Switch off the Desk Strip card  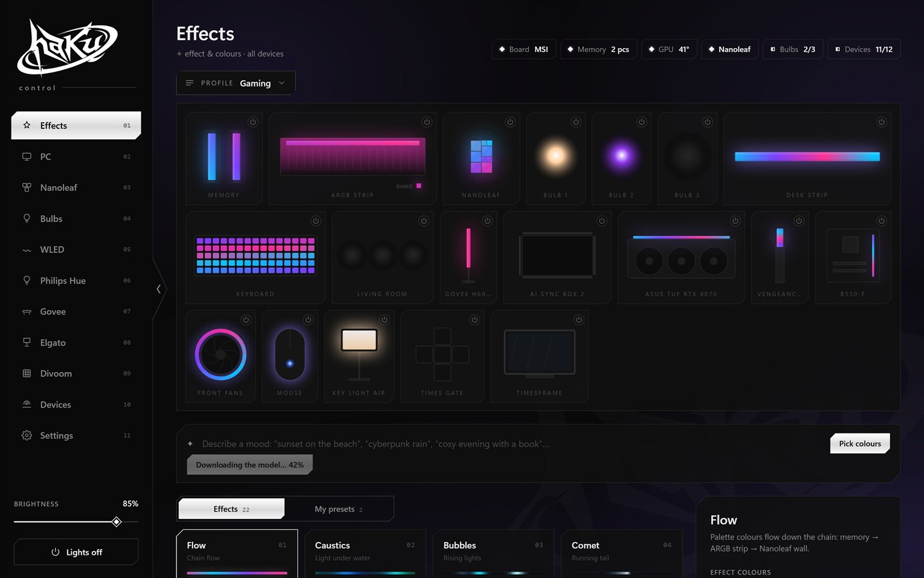[x=882, y=122]
